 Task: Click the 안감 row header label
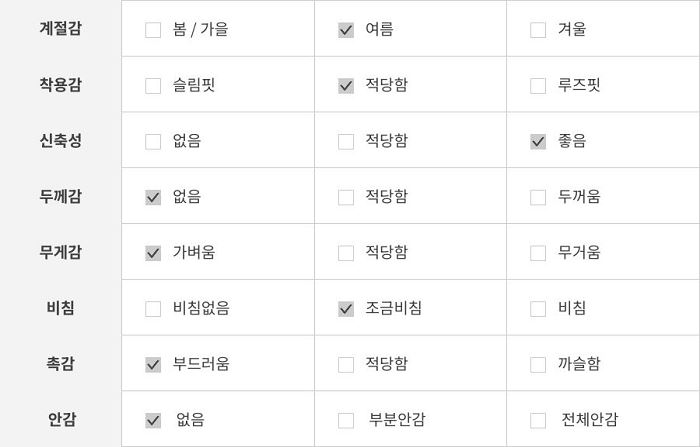[x=60, y=419]
